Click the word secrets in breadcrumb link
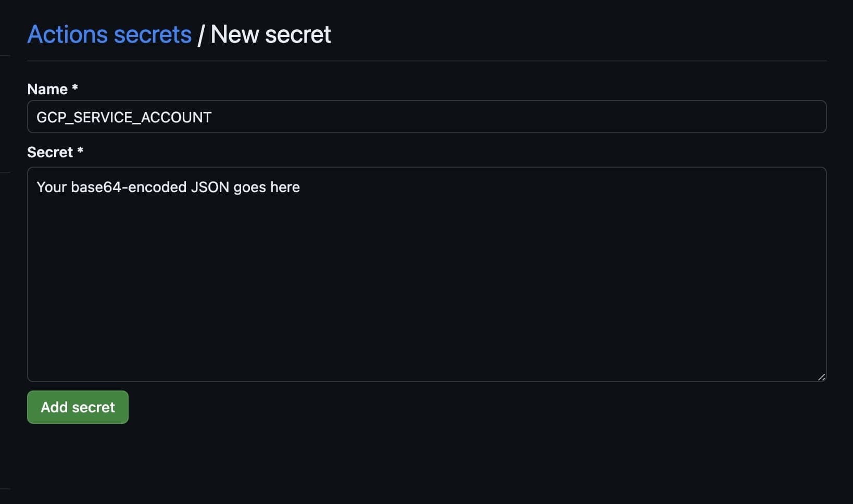The height and width of the screenshot is (504, 853). click(153, 35)
